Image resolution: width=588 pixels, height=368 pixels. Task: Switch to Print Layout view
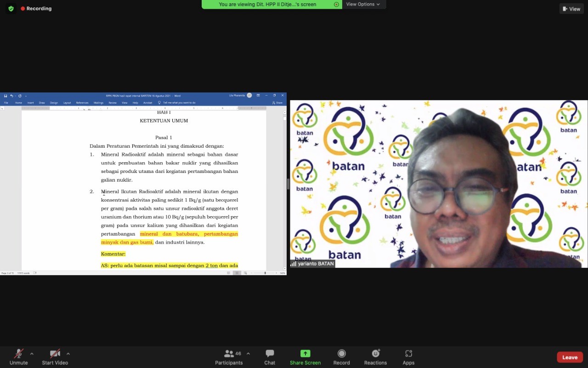[237, 273]
